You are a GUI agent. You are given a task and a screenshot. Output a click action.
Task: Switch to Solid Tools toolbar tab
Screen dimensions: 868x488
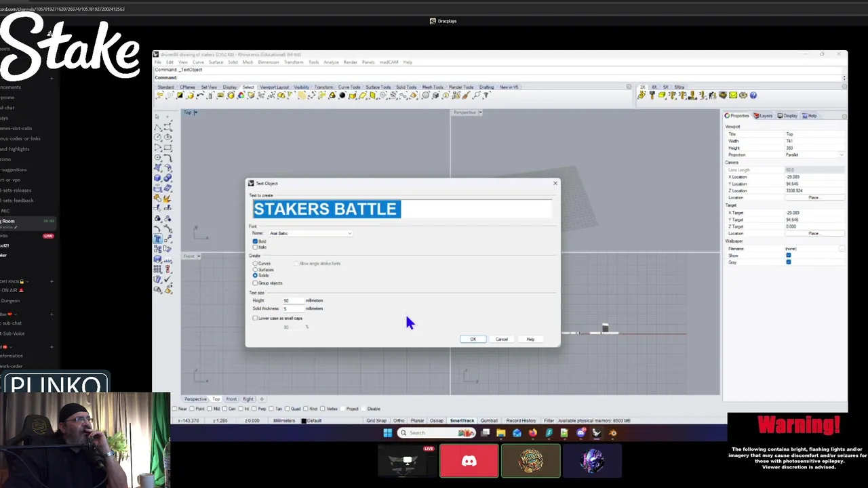[x=406, y=87]
